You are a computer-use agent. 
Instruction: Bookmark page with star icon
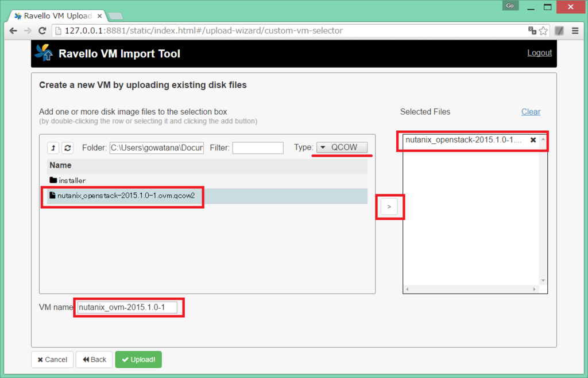pos(543,31)
